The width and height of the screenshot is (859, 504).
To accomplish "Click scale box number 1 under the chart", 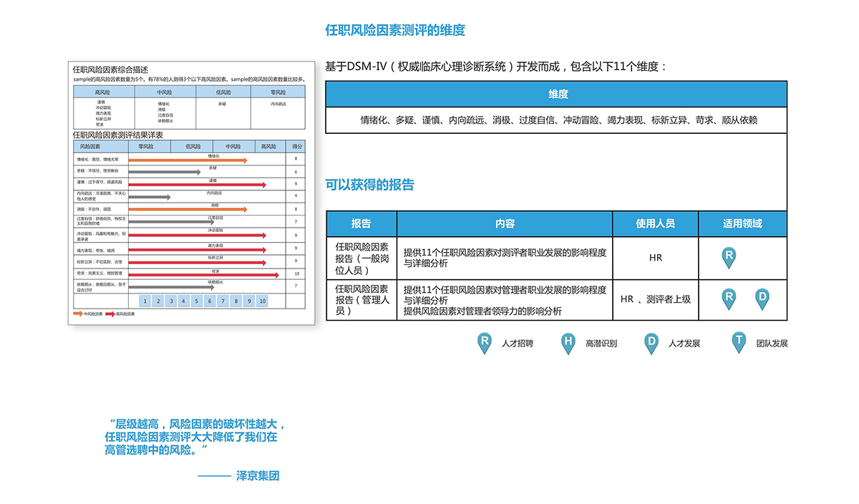I will [145, 301].
